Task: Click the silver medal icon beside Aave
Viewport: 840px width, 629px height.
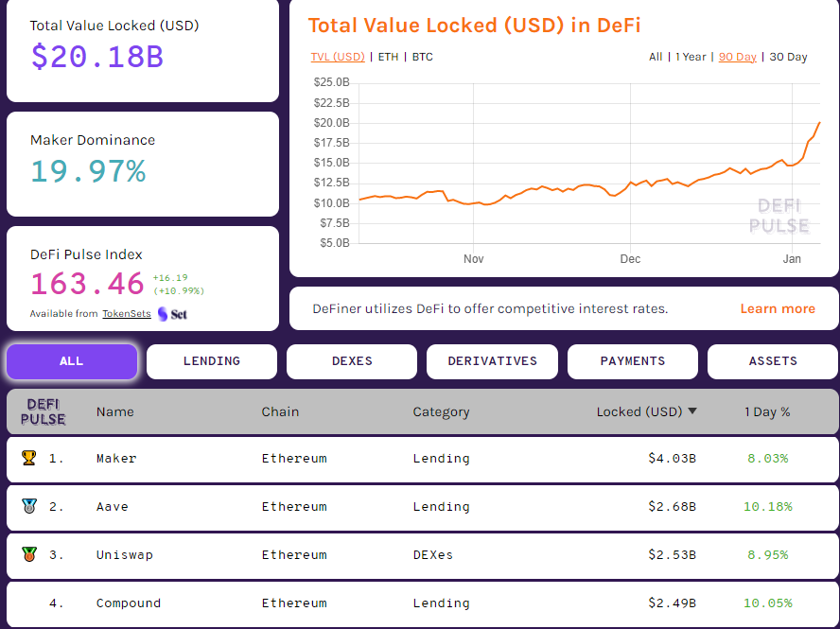Action: (x=28, y=506)
